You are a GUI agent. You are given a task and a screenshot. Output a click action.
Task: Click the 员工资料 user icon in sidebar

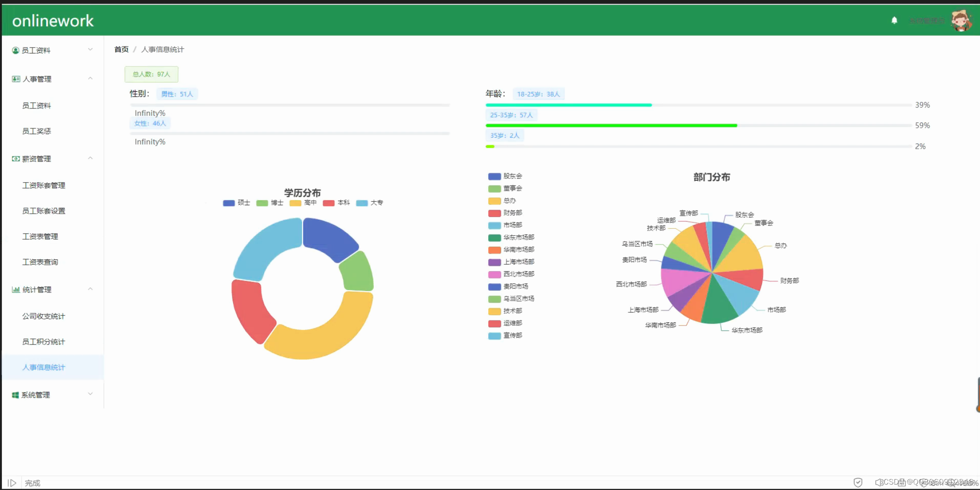[15, 50]
